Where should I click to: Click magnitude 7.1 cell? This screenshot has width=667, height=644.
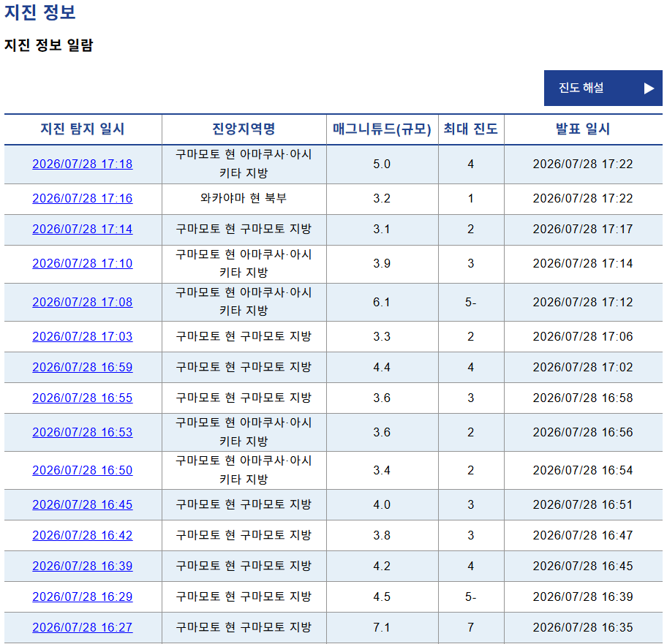pos(382,627)
